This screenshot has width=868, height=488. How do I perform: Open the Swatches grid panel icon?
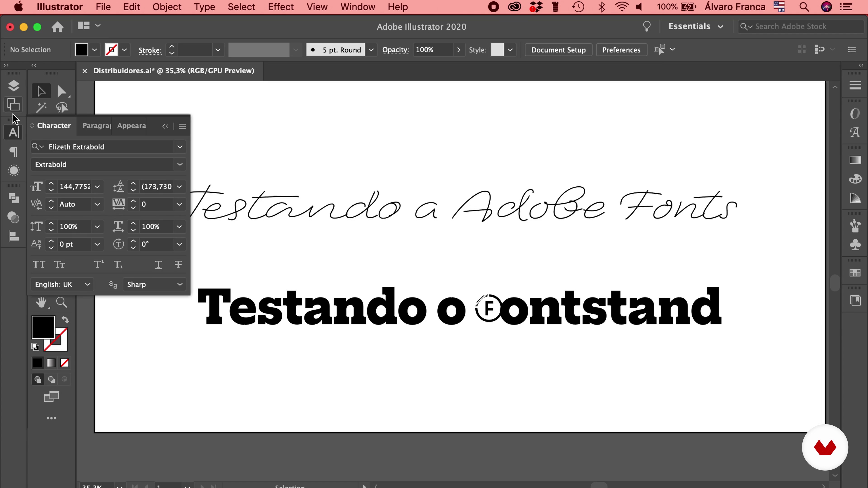pos(855,273)
